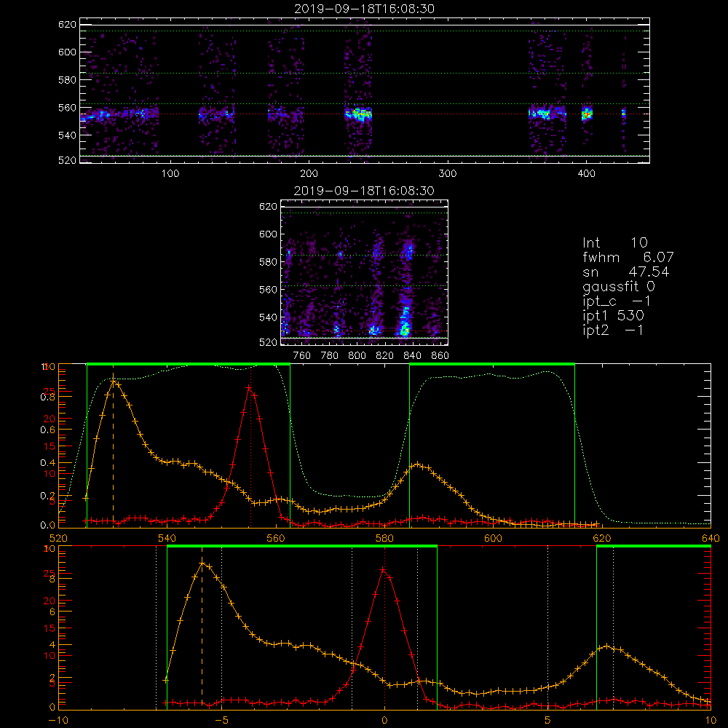Click x-axis label 760 of middle image
This screenshot has height=728, width=728.
coord(302,356)
